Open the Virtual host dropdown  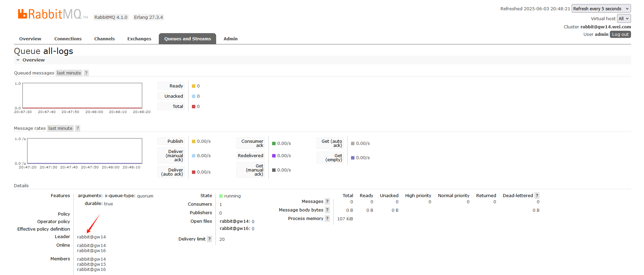pyautogui.click(x=624, y=18)
